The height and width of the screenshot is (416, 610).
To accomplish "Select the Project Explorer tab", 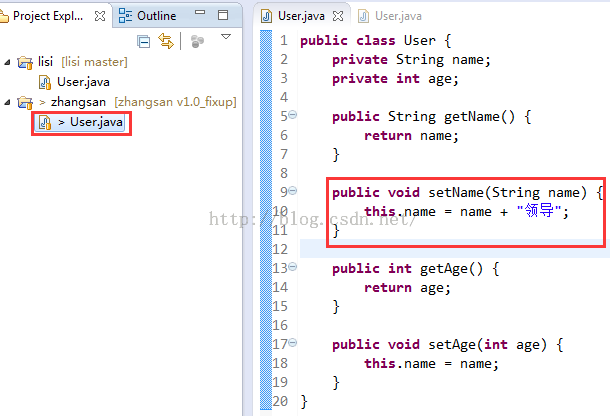I will 48,16.
